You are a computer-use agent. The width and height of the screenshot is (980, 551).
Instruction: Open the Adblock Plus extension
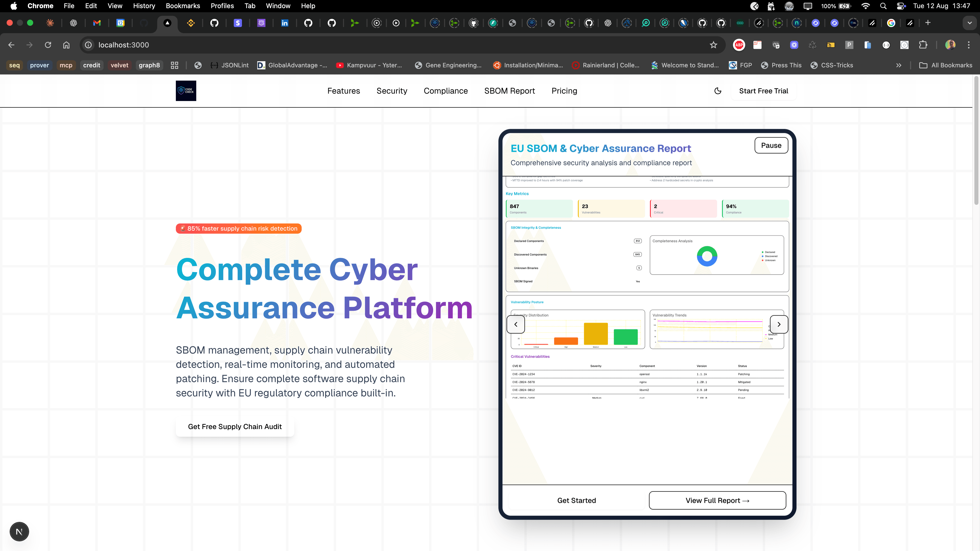739,45
